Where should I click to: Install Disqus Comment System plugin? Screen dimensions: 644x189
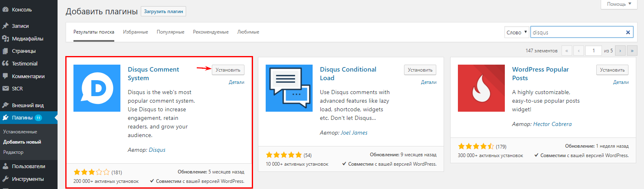click(228, 70)
